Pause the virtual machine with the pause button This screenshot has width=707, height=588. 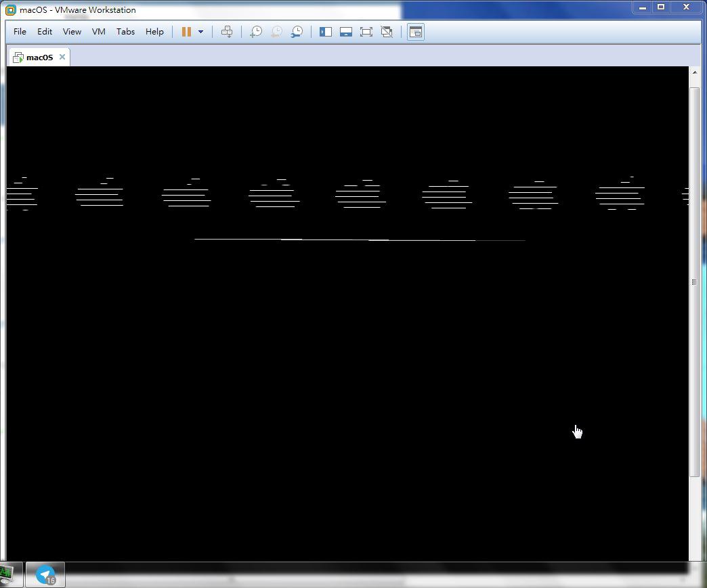coord(186,32)
